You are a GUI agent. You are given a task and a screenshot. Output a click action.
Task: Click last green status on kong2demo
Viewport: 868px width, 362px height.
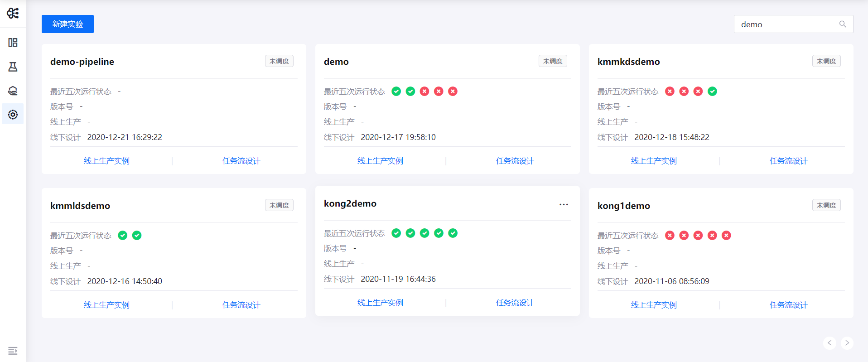click(453, 233)
